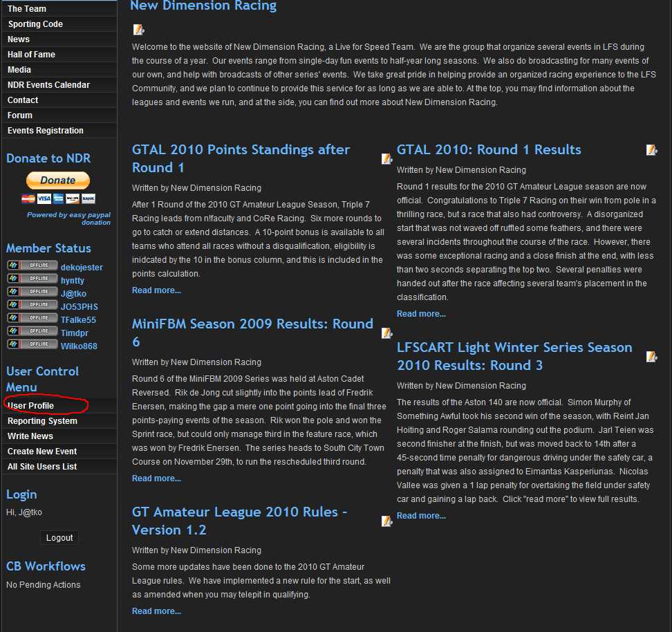The height and width of the screenshot is (632, 672).
Task: Open dekojester member profile link
Action: [82, 267]
